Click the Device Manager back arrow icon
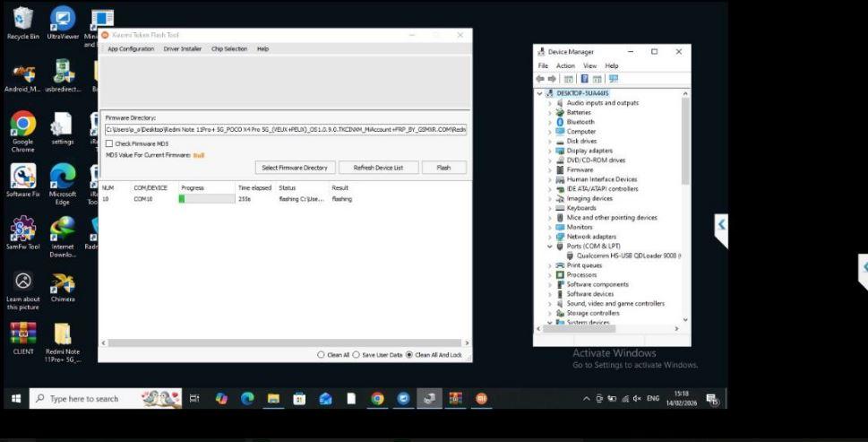Image resolution: width=868 pixels, height=442 pixels. (x=541, y=79)
